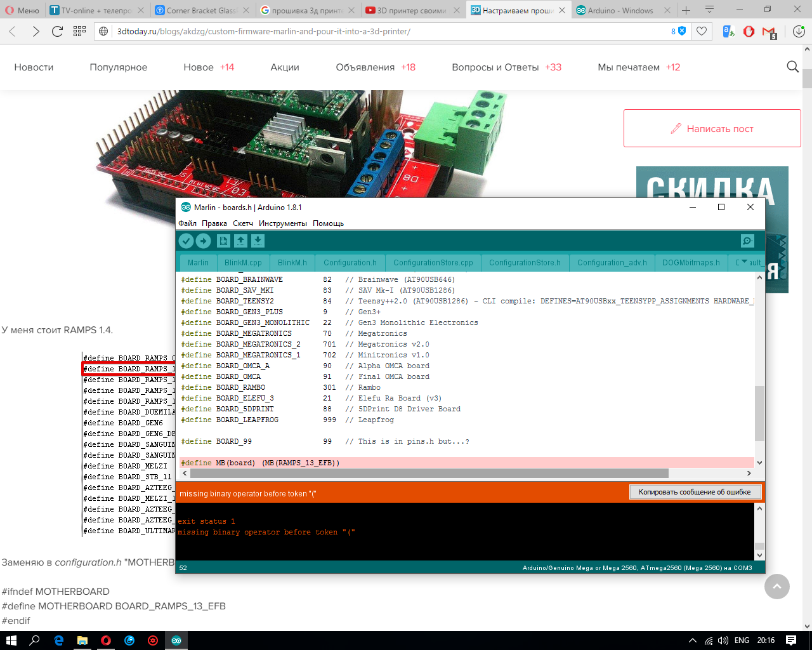Click the horizontal scrollbar in code editor
Screen dimensions: 812x650
[429, 474]
